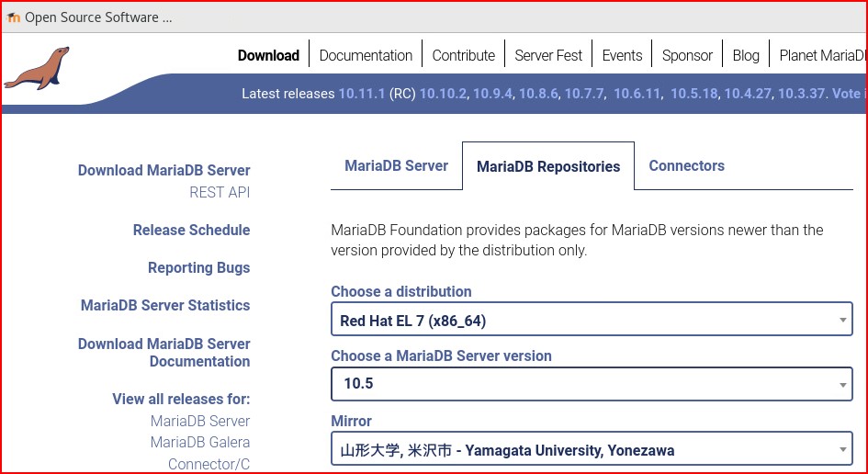Select the Open Source Software browser tab

(x=90, y=17)
